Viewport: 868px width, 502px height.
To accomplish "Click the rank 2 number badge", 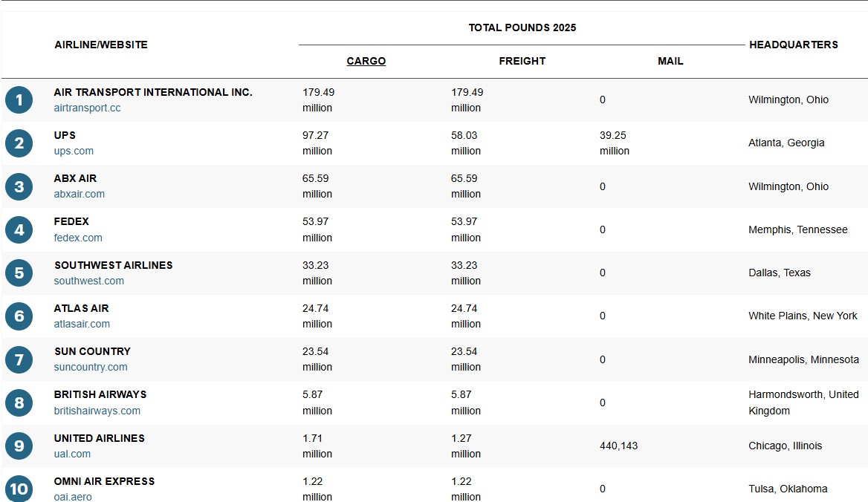I will (19, 143).
